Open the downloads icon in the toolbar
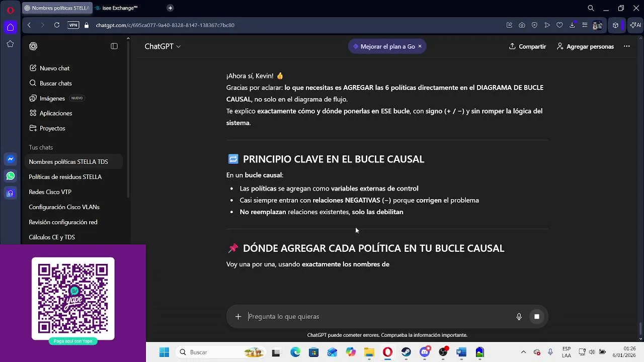 pyautogui.click(x=572, y=25)
